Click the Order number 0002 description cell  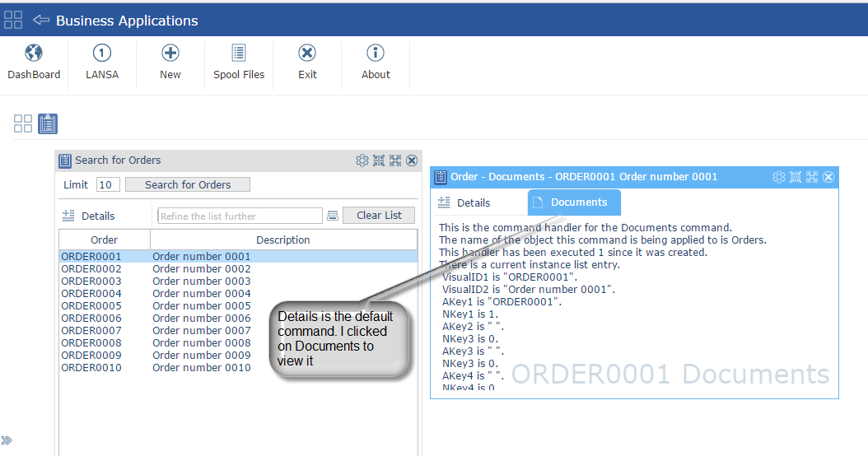(202, 269)
